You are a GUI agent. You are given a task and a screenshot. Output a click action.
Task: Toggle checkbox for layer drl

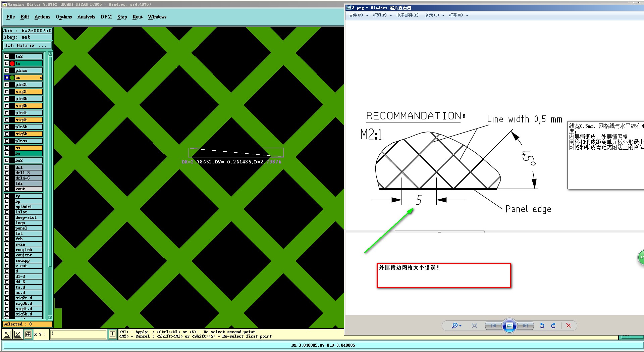tap(7, 167)
